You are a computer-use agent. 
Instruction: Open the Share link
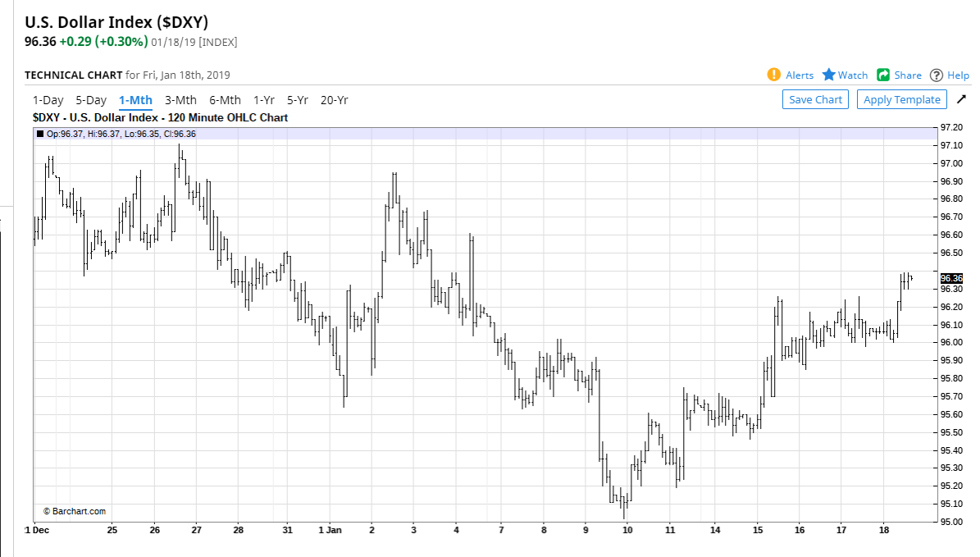pos(908,75)
